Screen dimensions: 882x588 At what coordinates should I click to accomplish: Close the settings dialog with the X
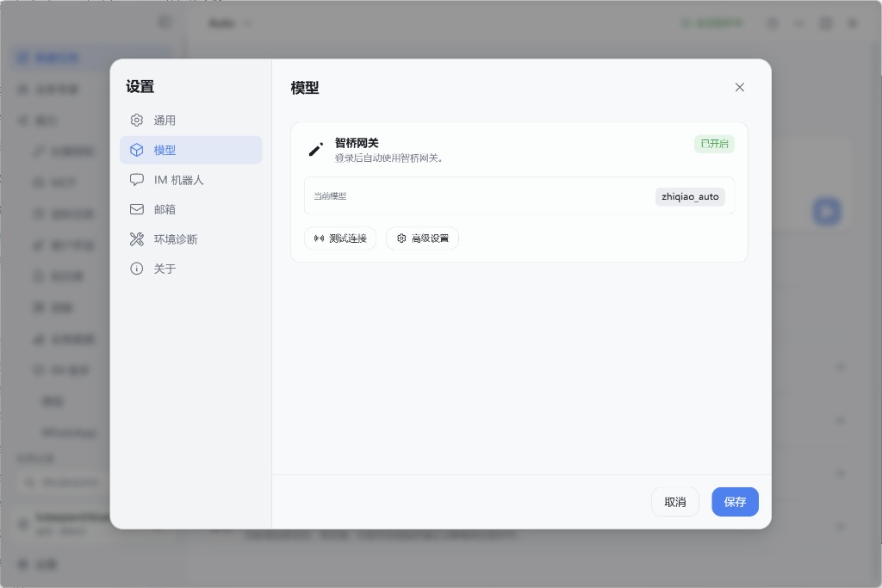tap(740, 87)
